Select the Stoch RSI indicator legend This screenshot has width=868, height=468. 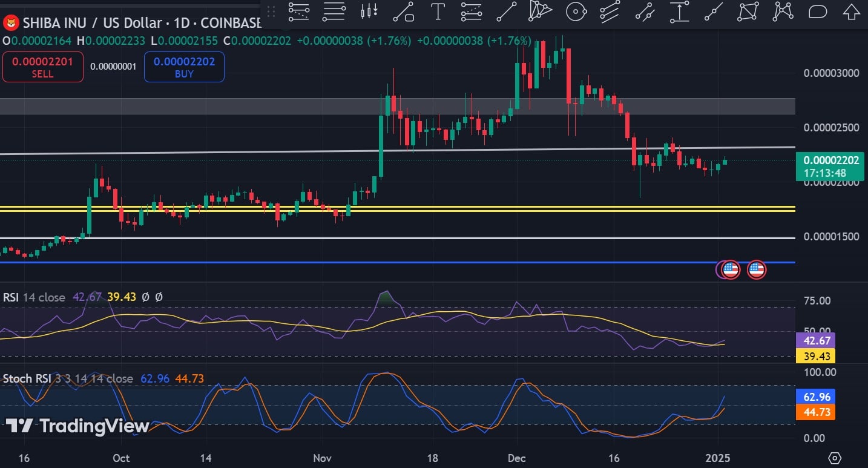[68, 378]
